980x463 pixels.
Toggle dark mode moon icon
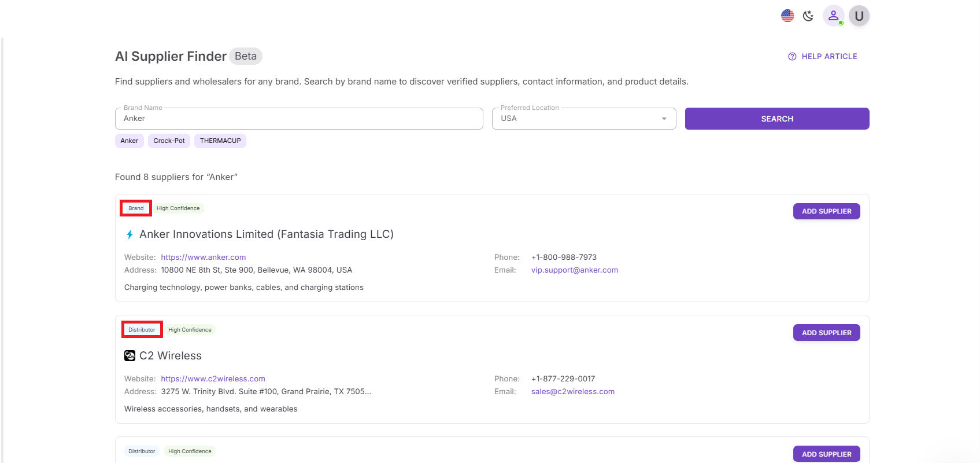point(808,16)
